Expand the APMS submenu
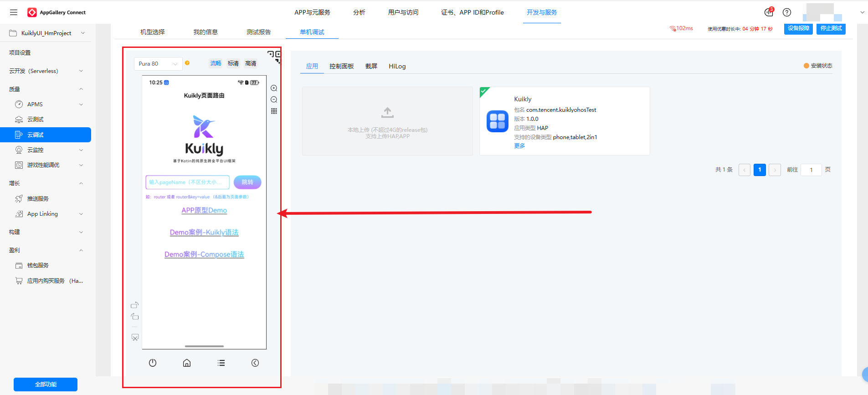 pyautogui.click(x=81, y=104)
